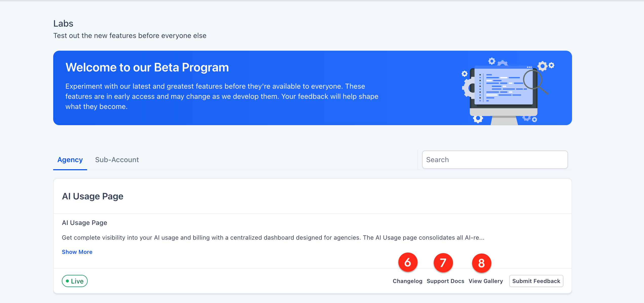Open View Gallery for AI Usage Page
Image resolution: width=644 pixels, height=303 pixels.
click(486, 281)
